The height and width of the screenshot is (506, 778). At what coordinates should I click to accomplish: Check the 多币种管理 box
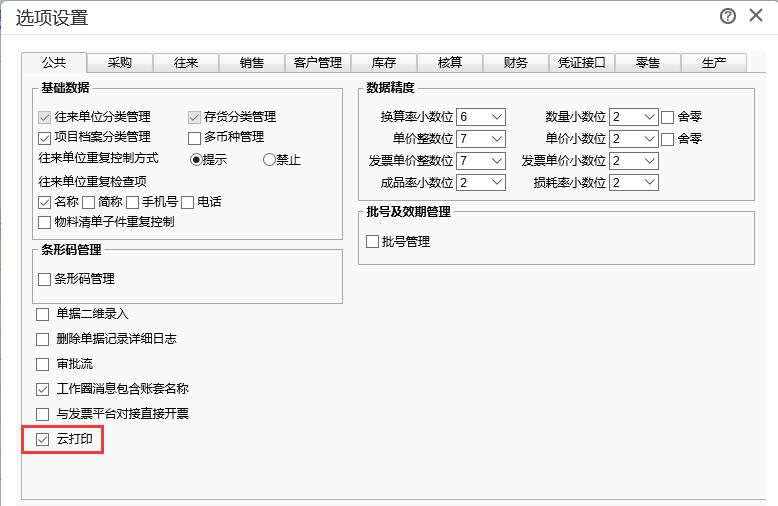[x=195, y=137]
